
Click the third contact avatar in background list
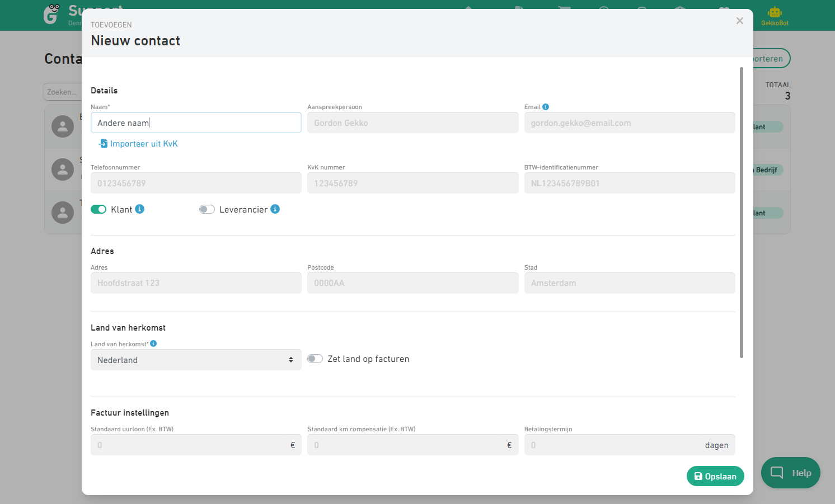tap(63, 213)
